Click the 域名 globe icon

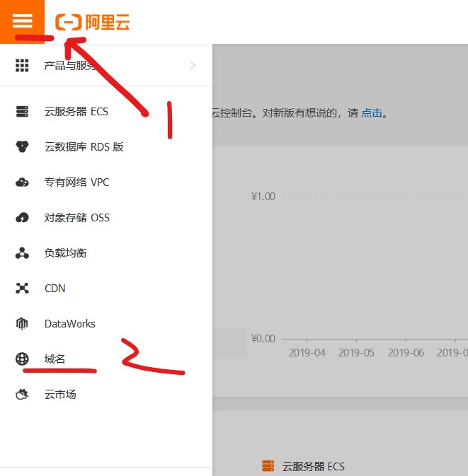tap(22, 359)
